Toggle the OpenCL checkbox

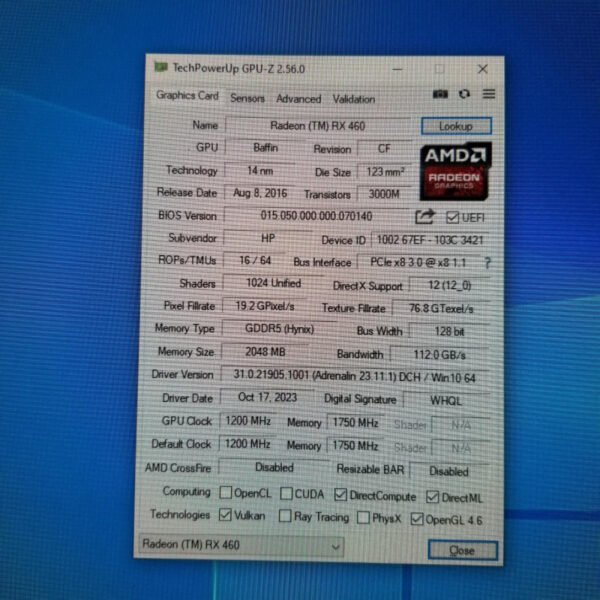(225, 492)
